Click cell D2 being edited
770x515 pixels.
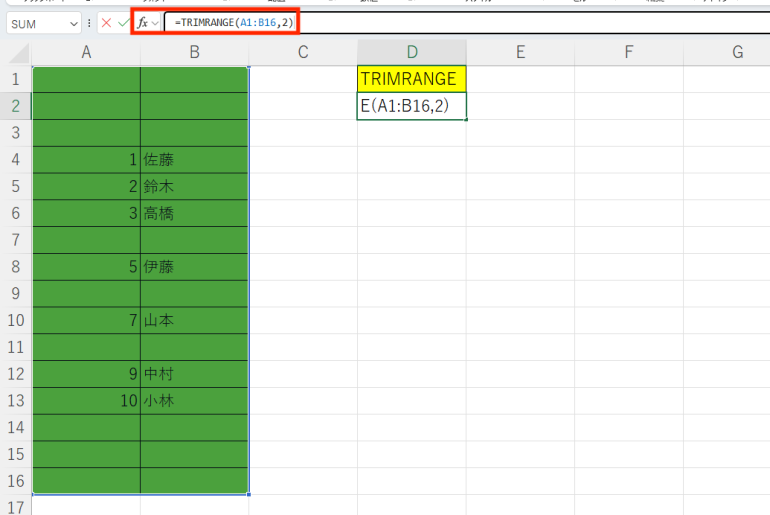(x=411, y=106)
